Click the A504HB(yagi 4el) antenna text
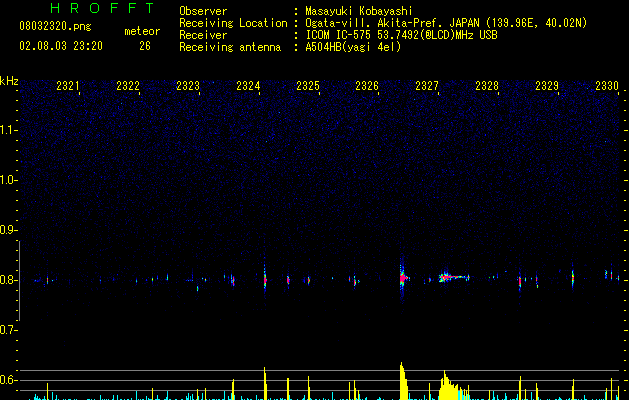The height and width of the screenshot is (400, 629). pyautogui.click(x=353, y=47)
